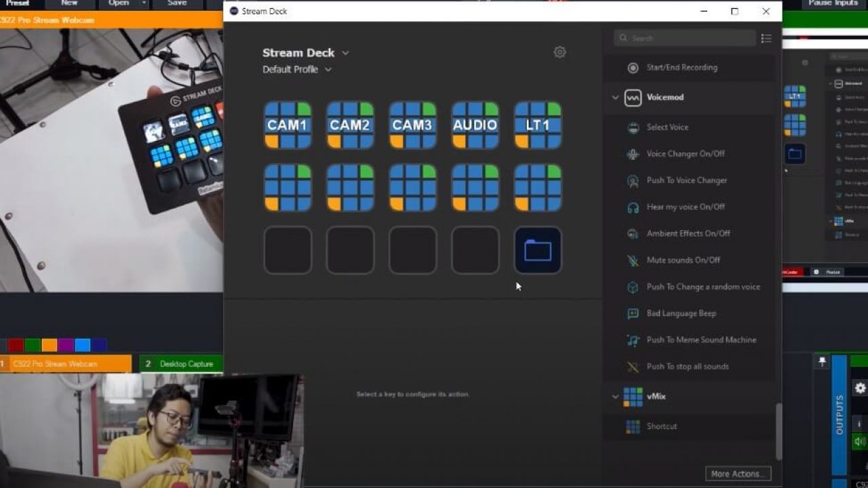Collapse the vMix actions category
The image size is (868, 488).
(615, 396)
